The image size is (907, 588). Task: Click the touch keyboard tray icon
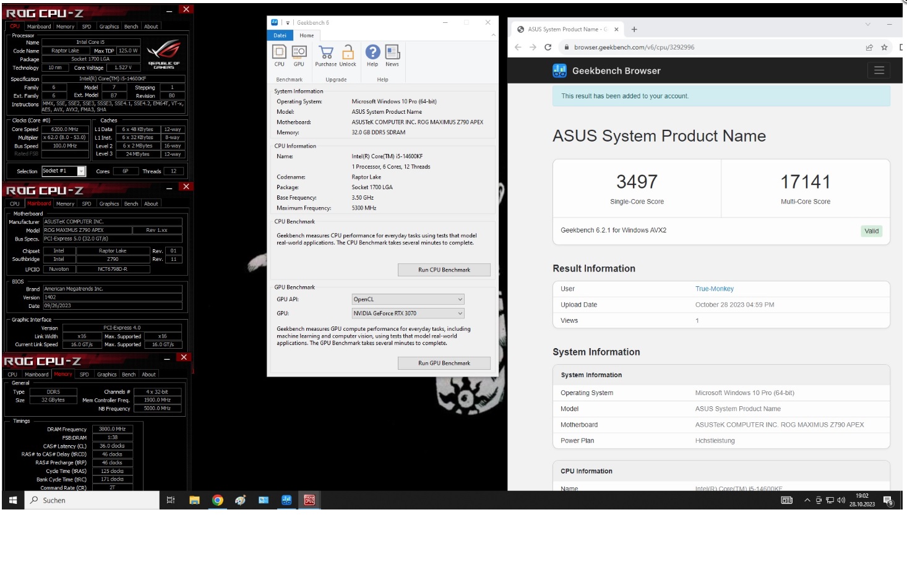coord(787,500)
